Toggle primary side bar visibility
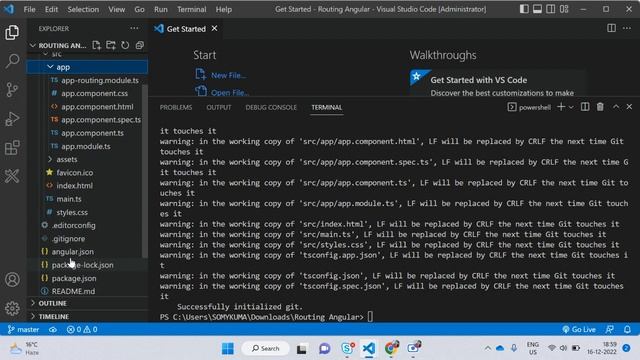This screenshot has width=640, height=360. point(524,9)
